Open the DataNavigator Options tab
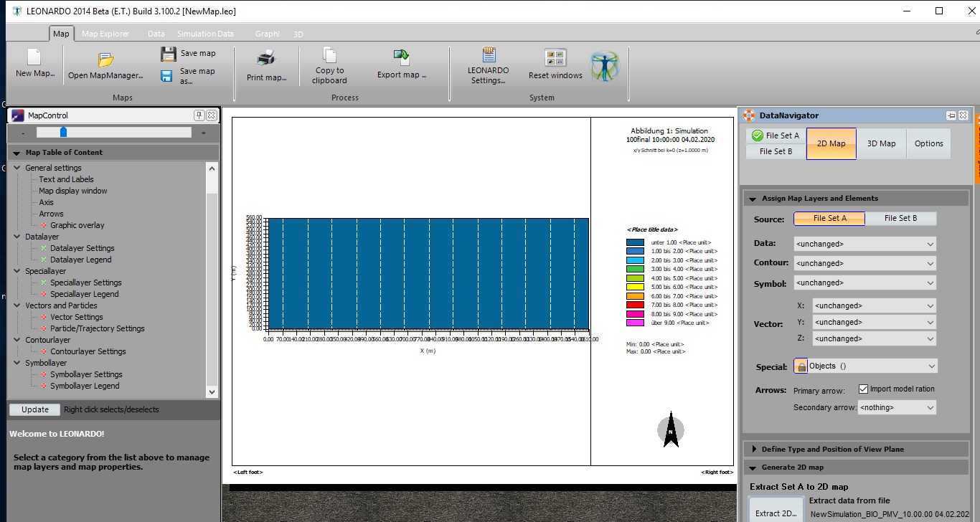This screenshot has width=980, height=522. point(928,143)
